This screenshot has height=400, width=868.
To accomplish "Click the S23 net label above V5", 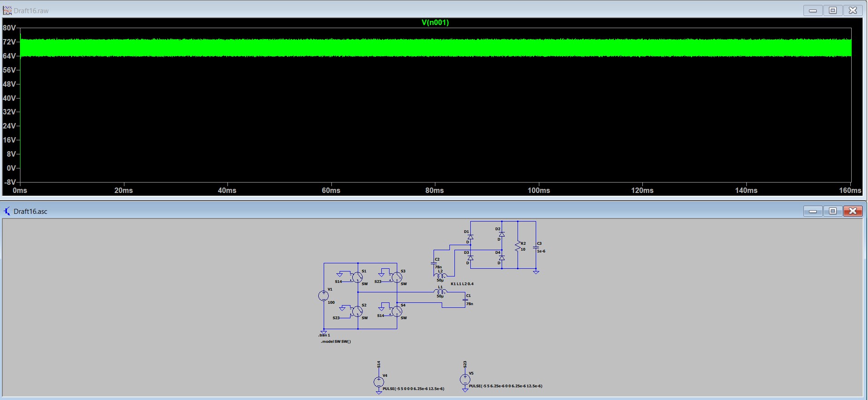I will [x=465, y=365].
